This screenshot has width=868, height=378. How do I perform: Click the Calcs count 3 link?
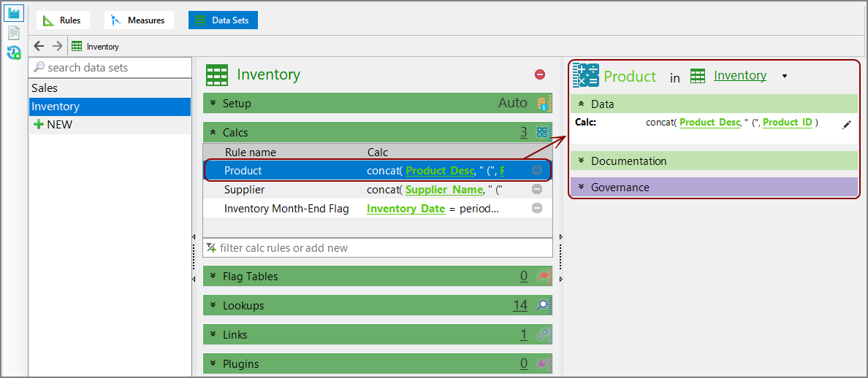pyautogui.click(x=524, y=133)
